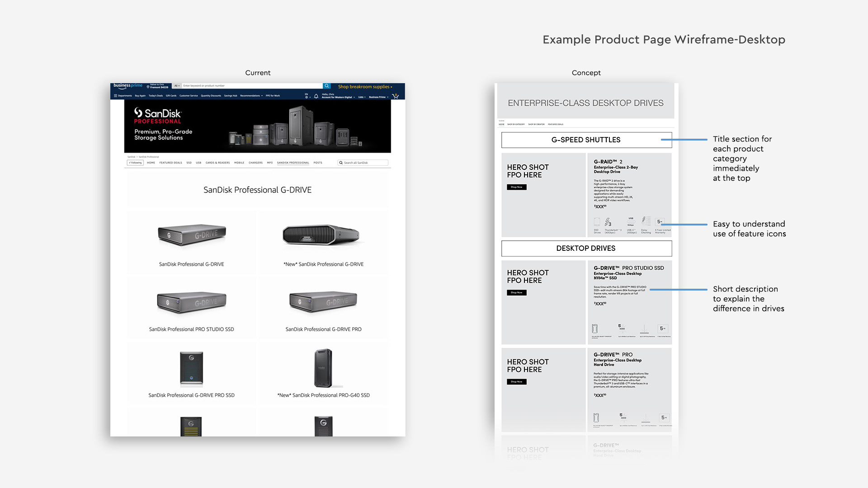Click the Daisy Chaining feature icon

click(646, 221)
